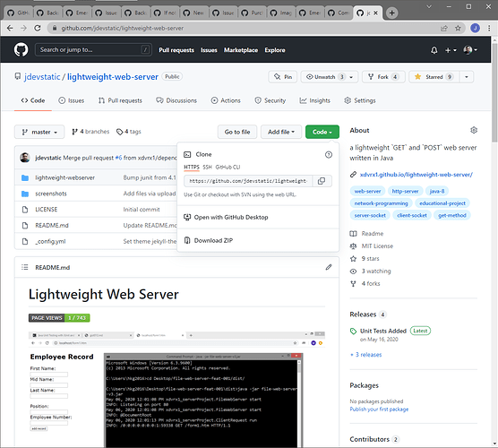Image resolution: width=498 pixels, height=448 pixels.
Task: Open the screenshots folder
Action: [51, 194]
